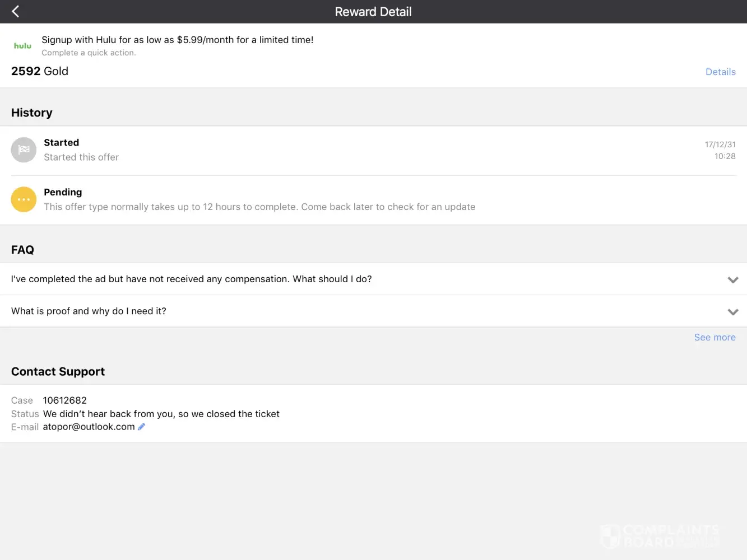The height and width of the screenshot is (560, 747).
Task: Click the case number 10612682
Action: [x=64, y=400]
